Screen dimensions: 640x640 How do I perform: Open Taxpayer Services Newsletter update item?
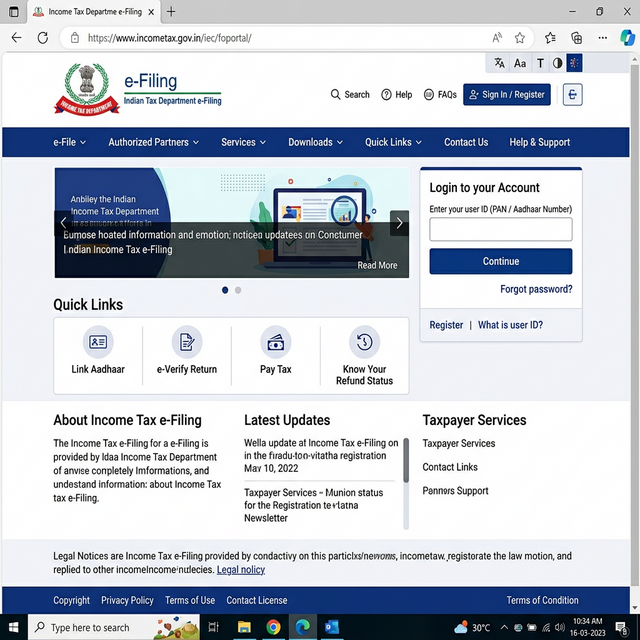tap(313, 505)
